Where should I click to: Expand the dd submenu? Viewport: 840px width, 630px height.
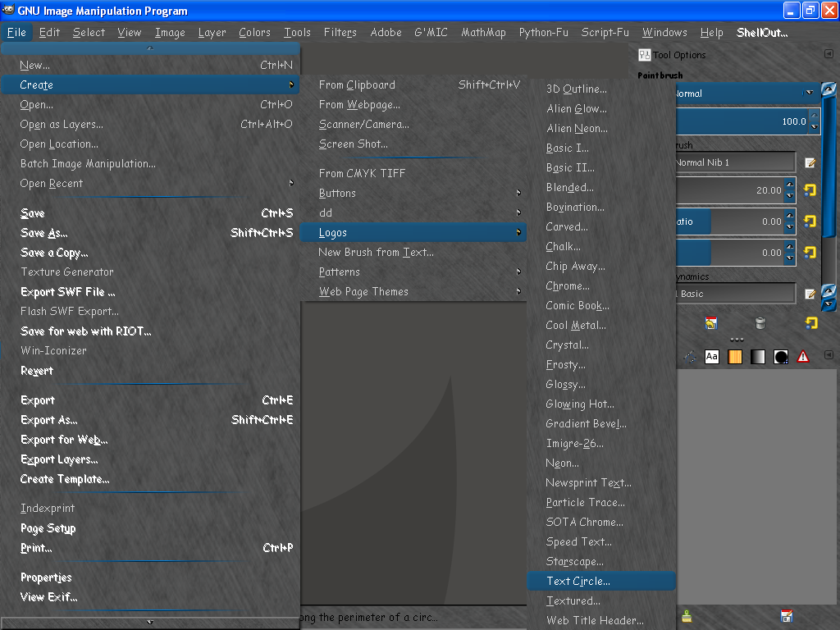point(413,212)
